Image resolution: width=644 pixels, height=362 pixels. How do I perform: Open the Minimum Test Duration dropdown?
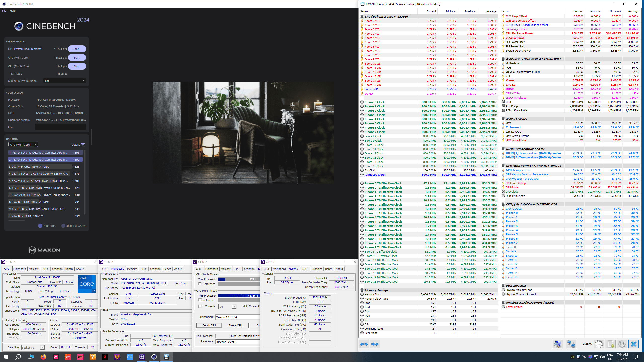pyautogui.click(x=65, y=81)
